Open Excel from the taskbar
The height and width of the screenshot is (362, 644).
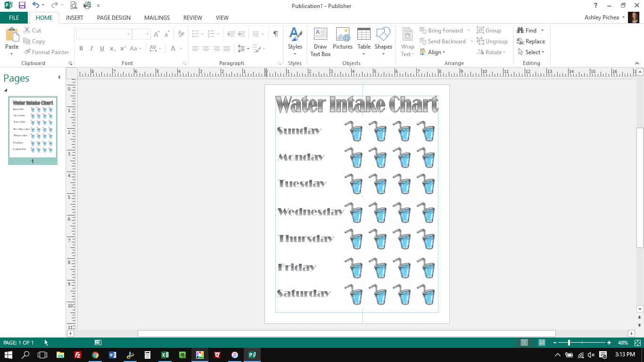(x=165, y=355)
